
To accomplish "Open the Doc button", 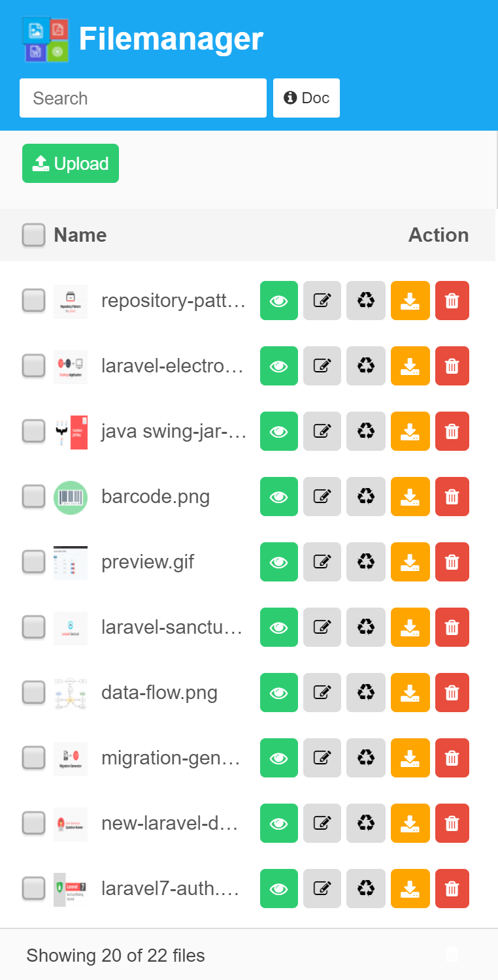I will pyautogui.click(x=307, y=98).
